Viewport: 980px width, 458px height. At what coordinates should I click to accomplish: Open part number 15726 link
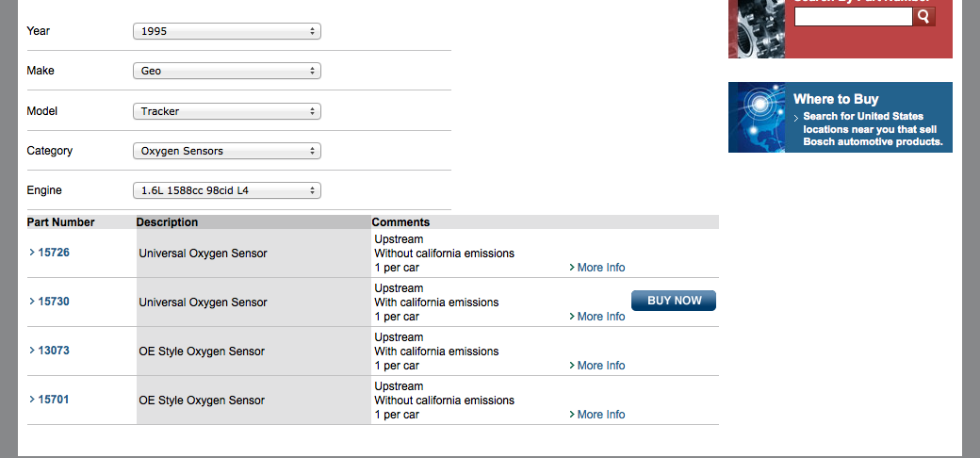[x=53, y=253]
